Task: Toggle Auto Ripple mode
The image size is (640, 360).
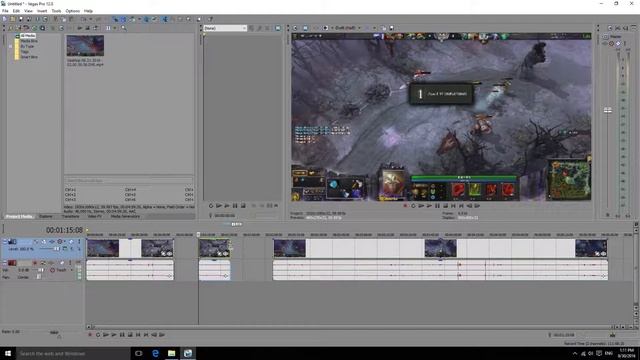Action: (132, 19)
